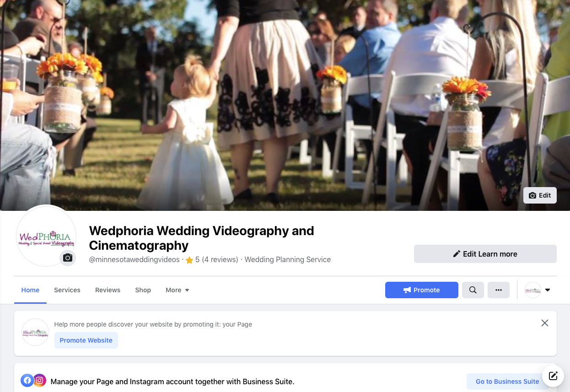Go to the Home tab
570x392 pixels.
[x=30, y=290]
